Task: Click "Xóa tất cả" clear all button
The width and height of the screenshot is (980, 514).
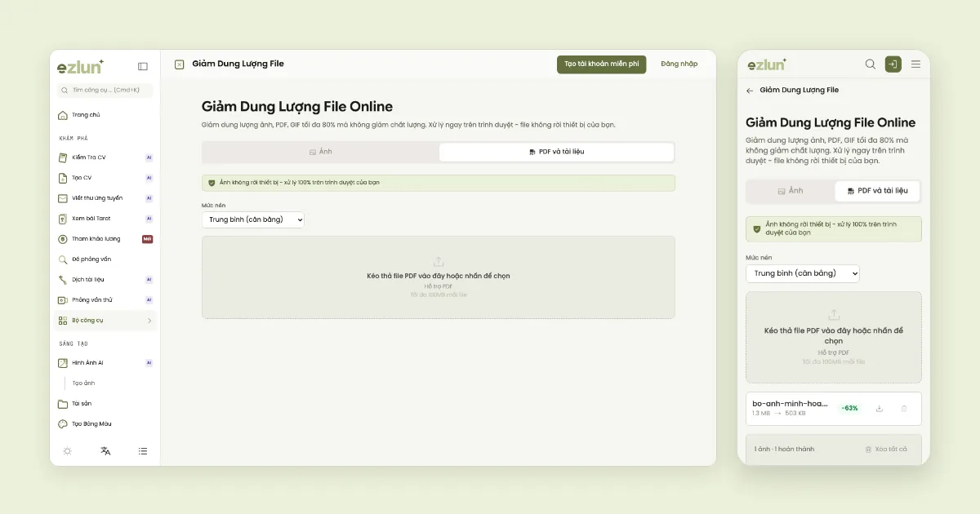Action: [x=885, y=450]
